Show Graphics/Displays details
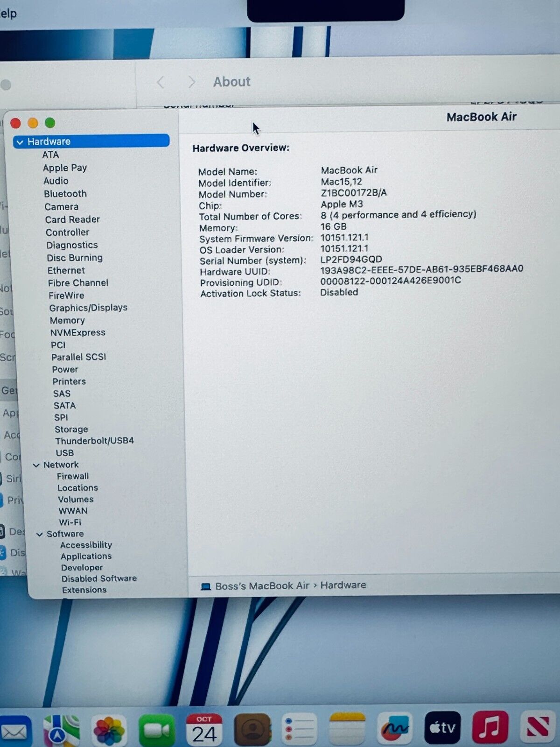 pyautogui.click(x=88, y=308)
